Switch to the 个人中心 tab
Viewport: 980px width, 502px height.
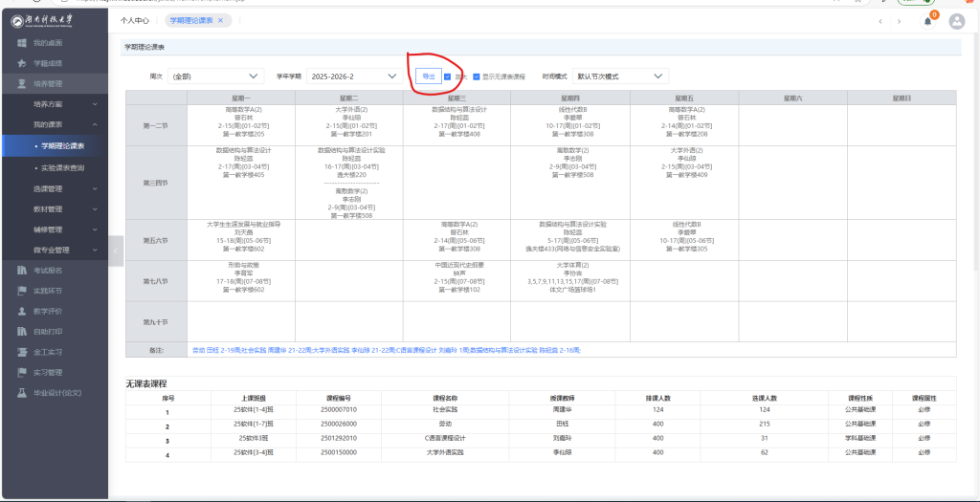point(134,20)
